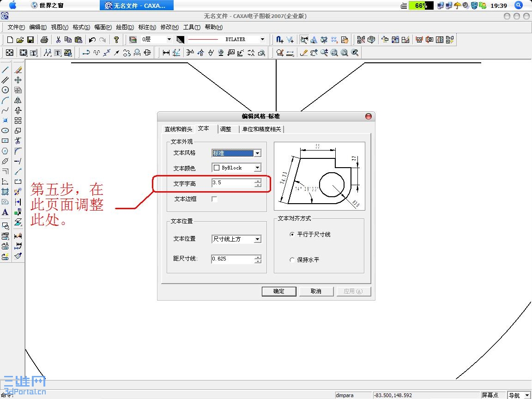The width and height of the screenshot is (532, 399).
Task: Click the 距尺寸线 input field showing 0.625
Action: (233, 259)
